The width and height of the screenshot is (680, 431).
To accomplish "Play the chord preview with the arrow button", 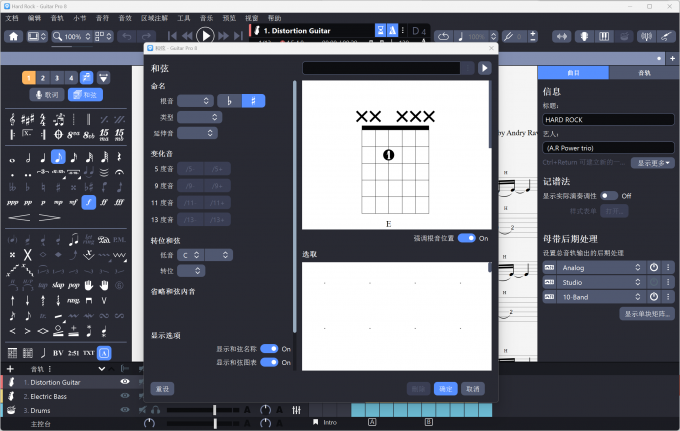I will [484, 68].
